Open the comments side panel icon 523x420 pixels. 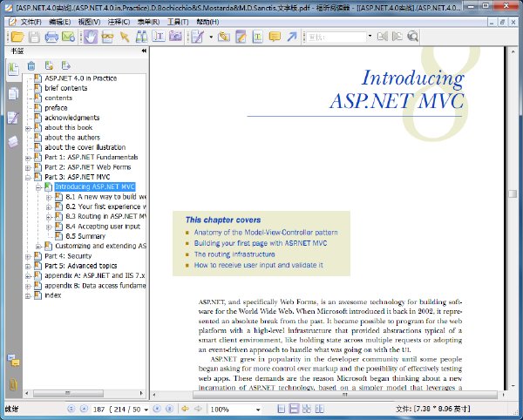(x=14, y=361)
